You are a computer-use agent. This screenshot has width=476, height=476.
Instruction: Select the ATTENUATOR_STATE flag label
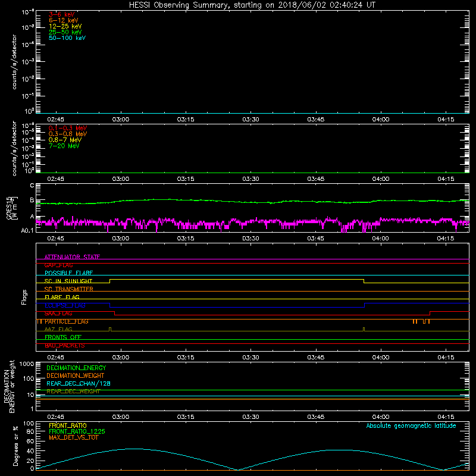[72, 257]
